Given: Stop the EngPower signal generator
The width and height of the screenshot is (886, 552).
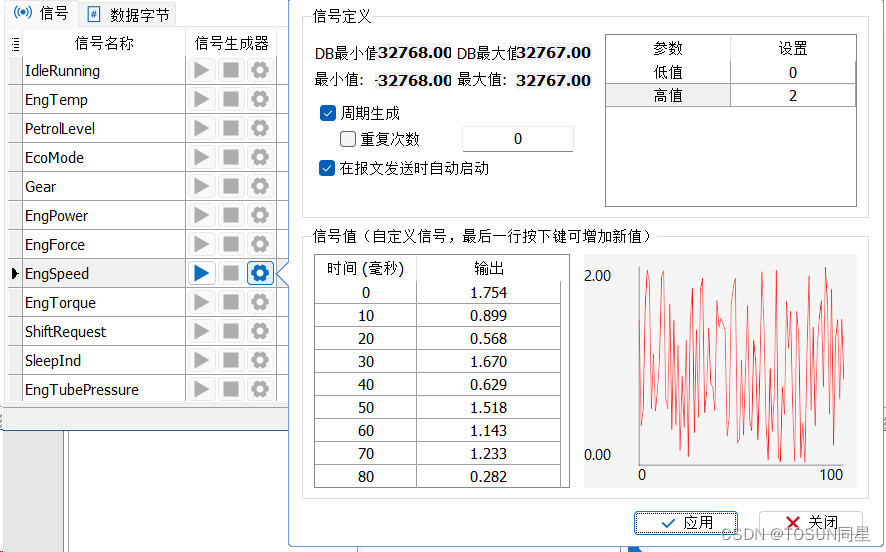Looking at the screenshot, I should pyautogui.click(x=231, y=215).
